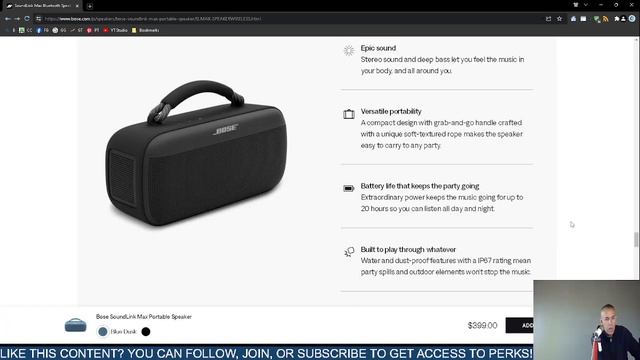Restore down the browser window

(616, 5)
